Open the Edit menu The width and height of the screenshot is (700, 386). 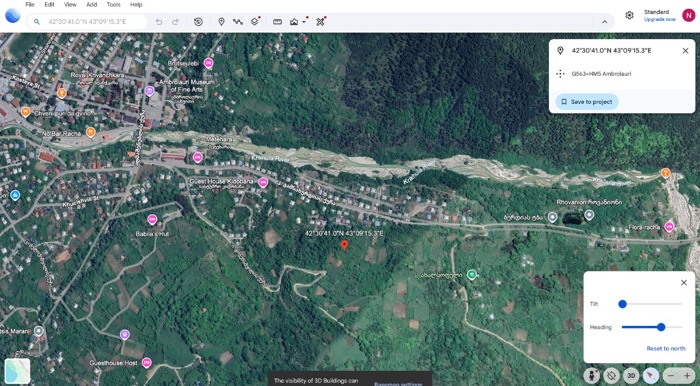coord(49,4)
